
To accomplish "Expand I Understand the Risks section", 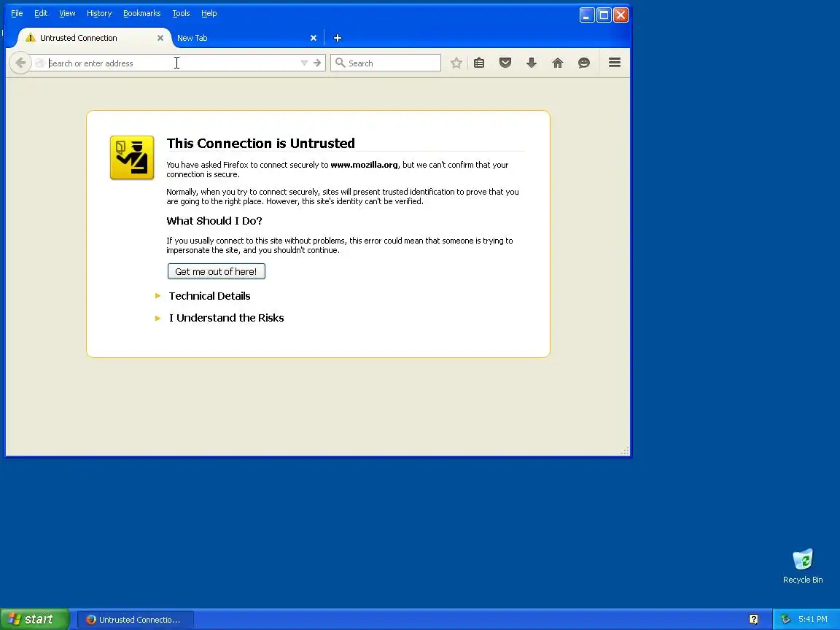I will click(227, 318).
